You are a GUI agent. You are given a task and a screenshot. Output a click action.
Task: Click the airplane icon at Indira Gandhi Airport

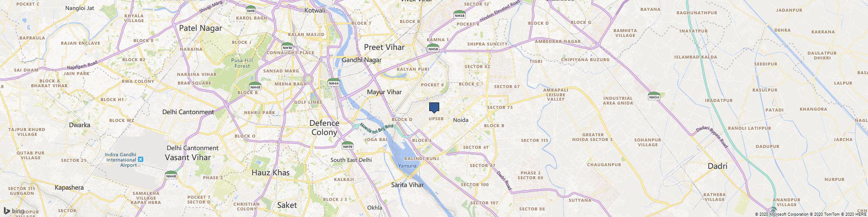pos(140,160)
